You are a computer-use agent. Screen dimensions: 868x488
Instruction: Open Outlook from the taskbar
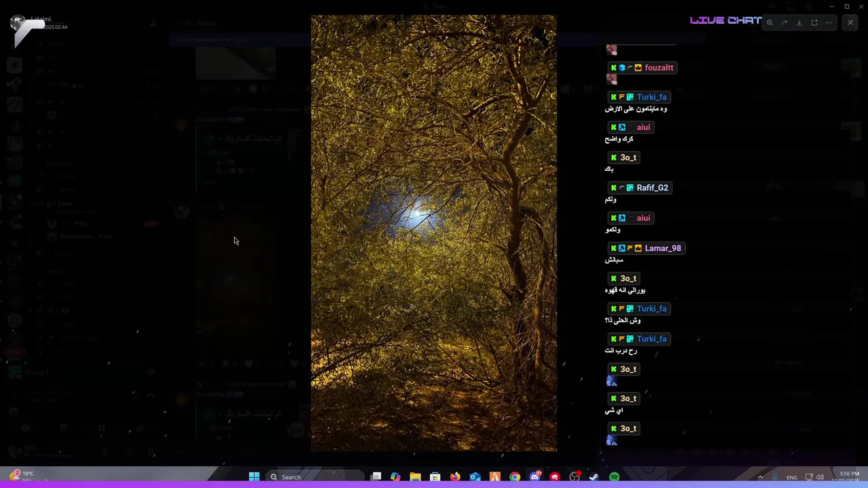point(475,477)
